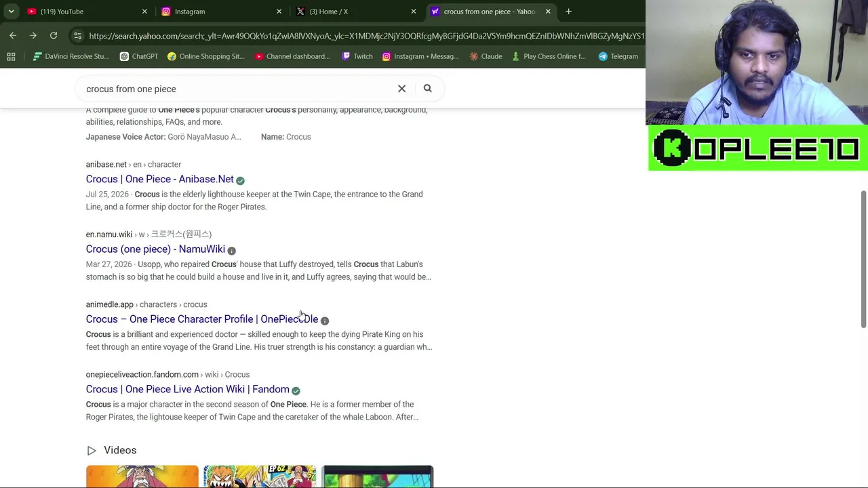Clear the search query with X button
868x488 pixels.
pyautogui.click(x=401, y=88)
